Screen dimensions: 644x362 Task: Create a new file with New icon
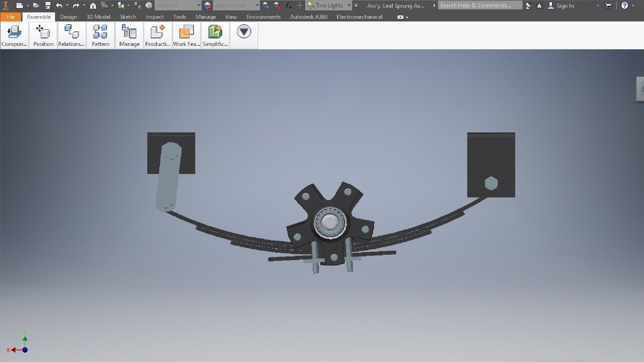coord(19,5)
